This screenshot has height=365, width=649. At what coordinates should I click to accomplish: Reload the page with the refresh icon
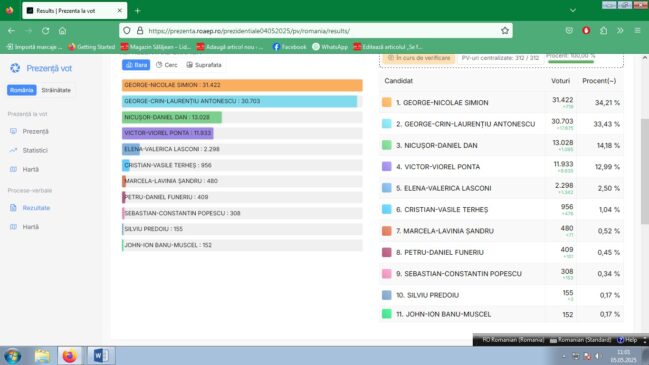[x=46, y=31]
